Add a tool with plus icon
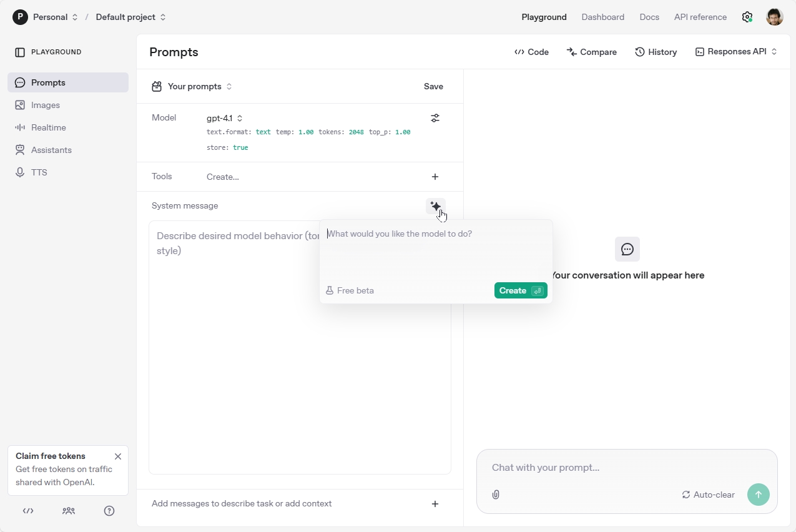 [x=435, y=177]
